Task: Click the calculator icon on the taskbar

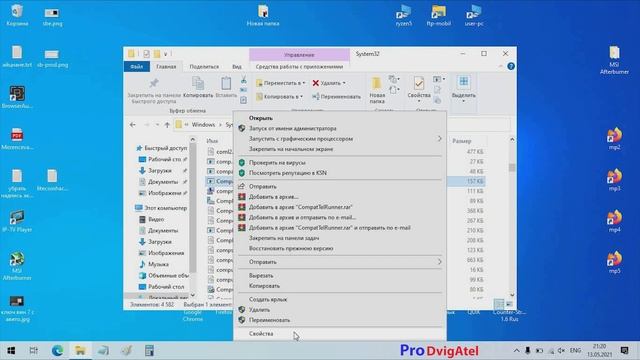Action: 149,351
